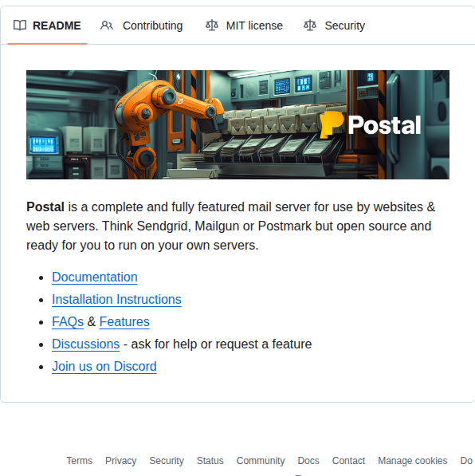Open the Security tab in the README header

[334, 26]
